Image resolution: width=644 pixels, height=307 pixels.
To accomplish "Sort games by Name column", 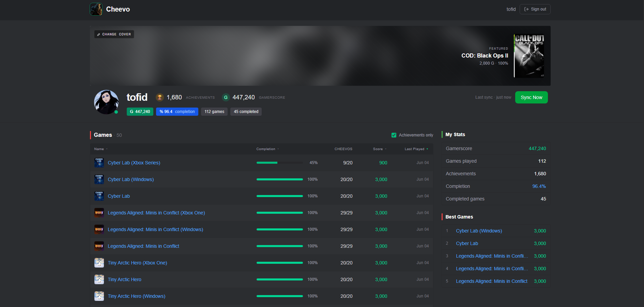I will click(x=101, y=149).
